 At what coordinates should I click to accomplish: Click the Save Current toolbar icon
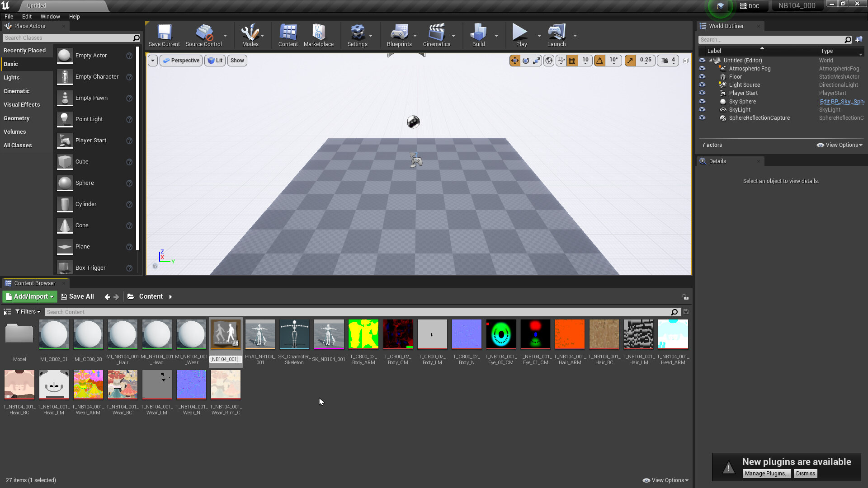(164, 35)
